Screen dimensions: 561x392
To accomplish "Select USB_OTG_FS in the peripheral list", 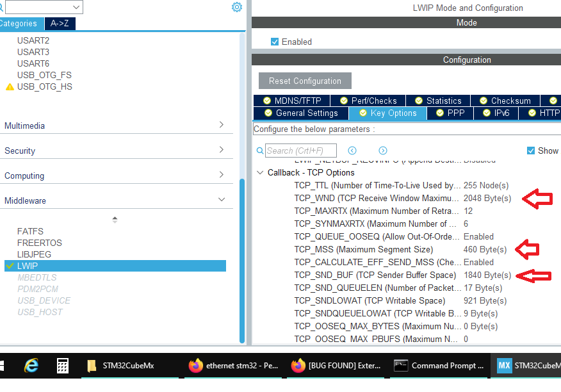I will 44,75.
